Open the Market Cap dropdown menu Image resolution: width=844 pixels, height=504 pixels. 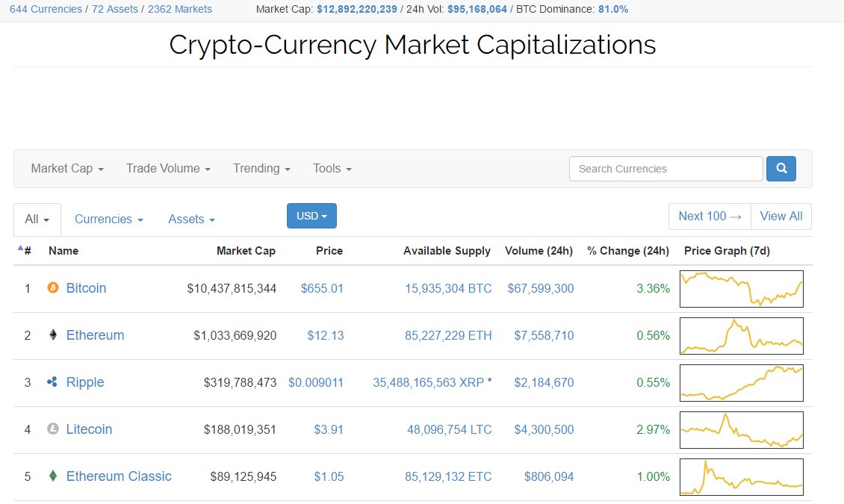point(67,168)
